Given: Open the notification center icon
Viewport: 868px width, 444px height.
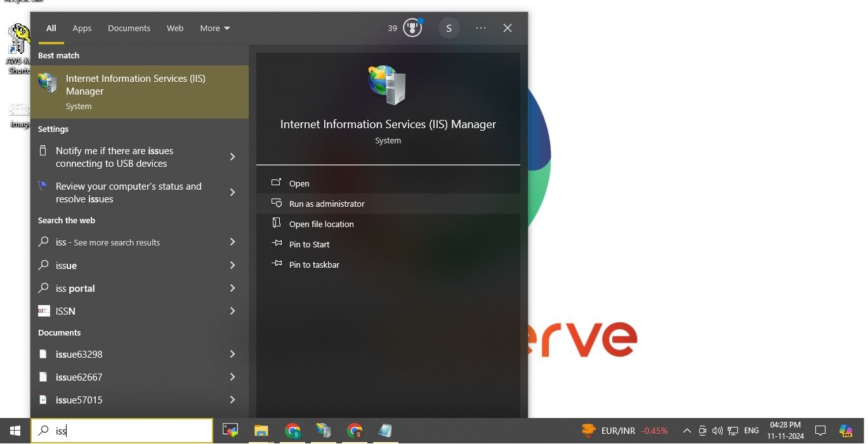Looking at the screenshot, I should point(820,430).
